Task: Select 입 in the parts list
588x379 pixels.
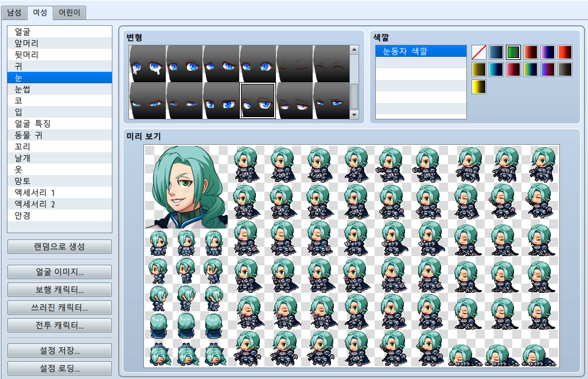Action: [60, 112]
